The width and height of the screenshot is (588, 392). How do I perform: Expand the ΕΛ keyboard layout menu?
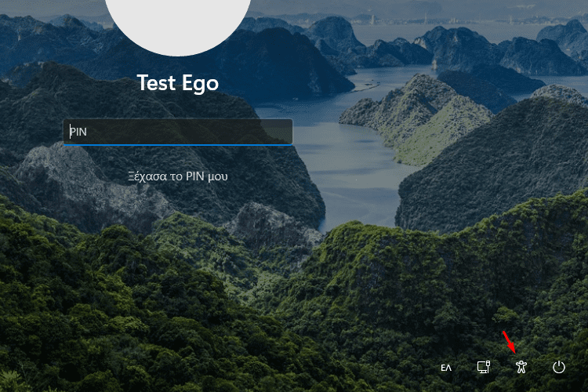[x=446, y=368]
